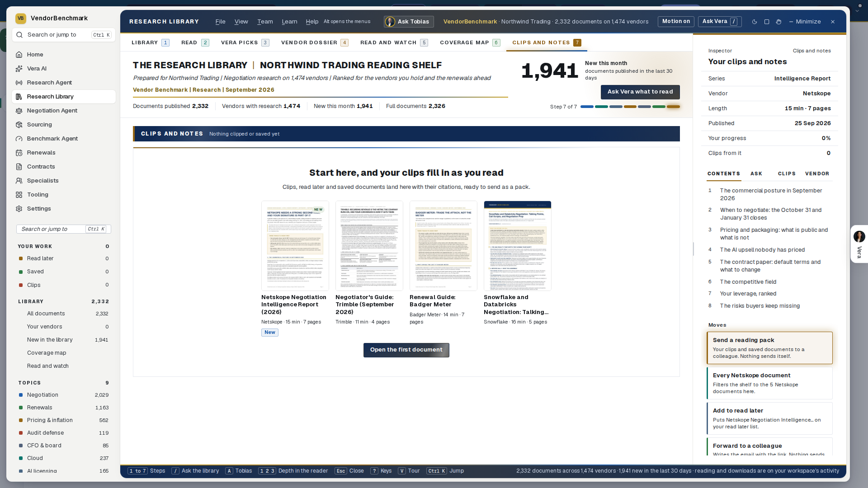Click the Tooling grid icon
868x488 pixels.
pos(19,195)
